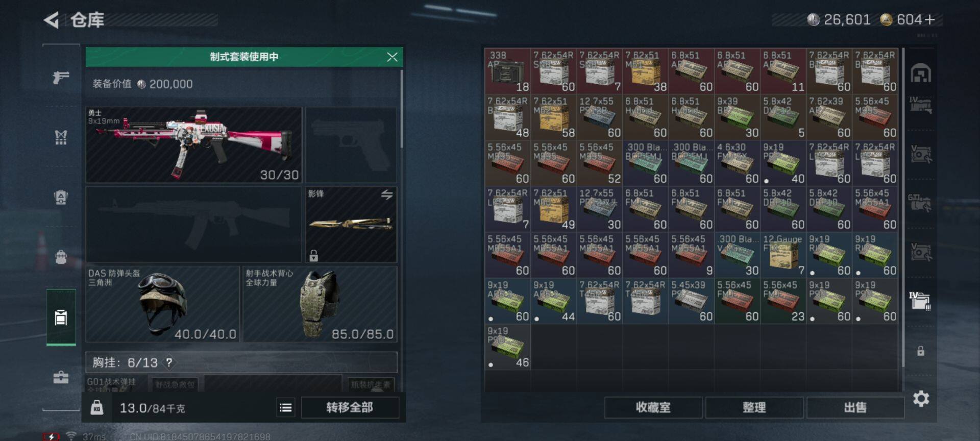
Task: Expand currency with the plus sign
Action: pyautogui.click(x=929, y=20)
